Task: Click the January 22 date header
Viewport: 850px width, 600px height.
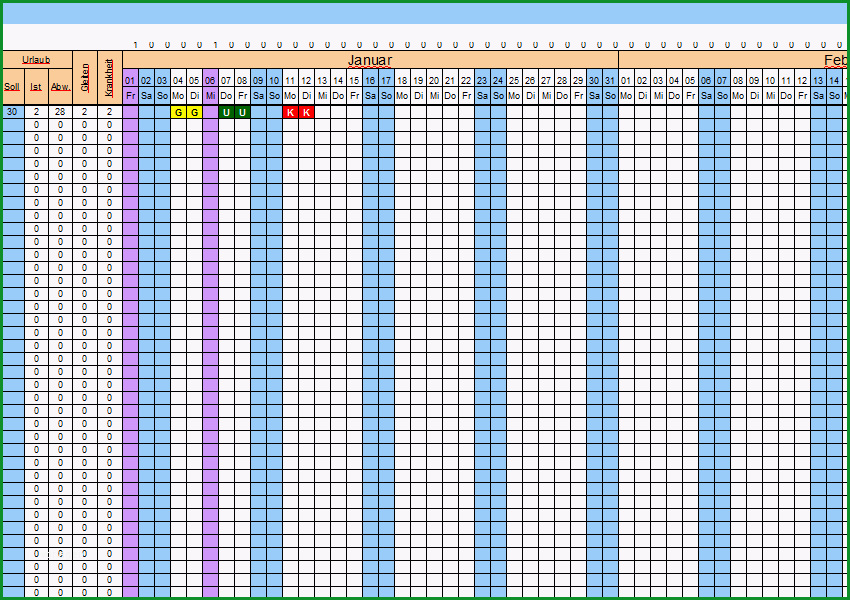Action: pos(466,80)
